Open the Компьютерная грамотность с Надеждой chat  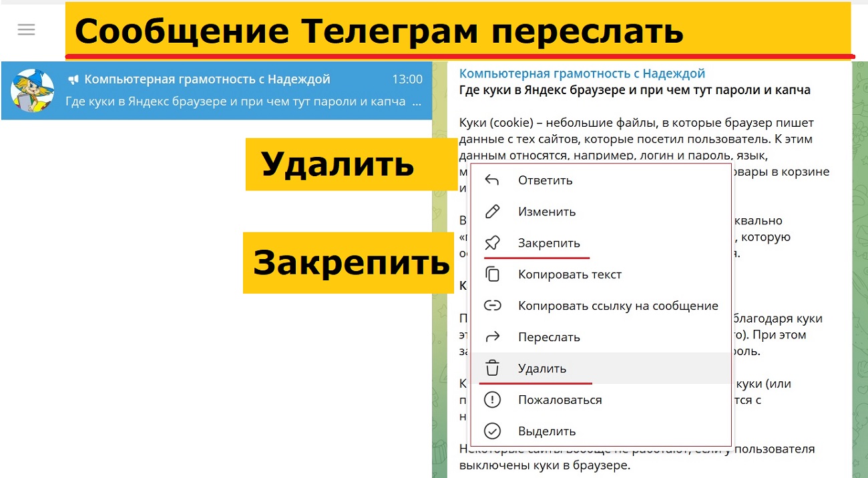tap(217, 91)
